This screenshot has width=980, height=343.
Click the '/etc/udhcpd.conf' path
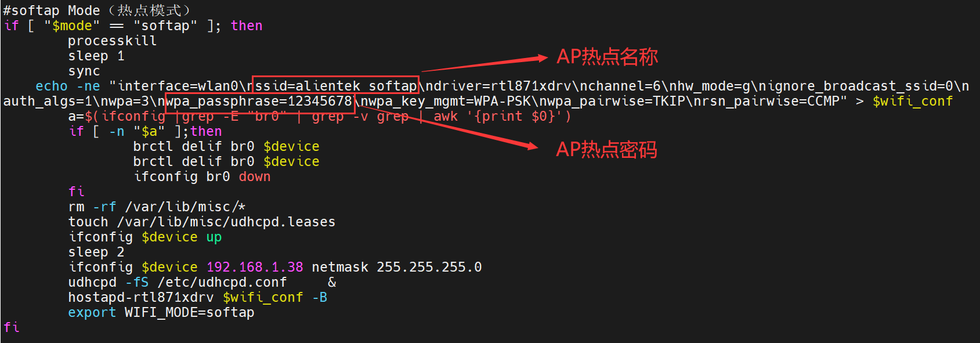[x=222, y=282]
